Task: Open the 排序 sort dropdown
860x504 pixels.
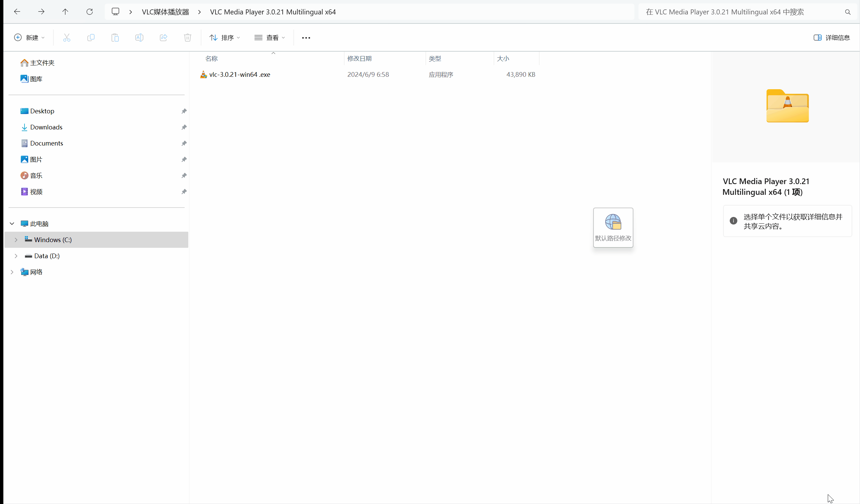Action: (225, 38)
